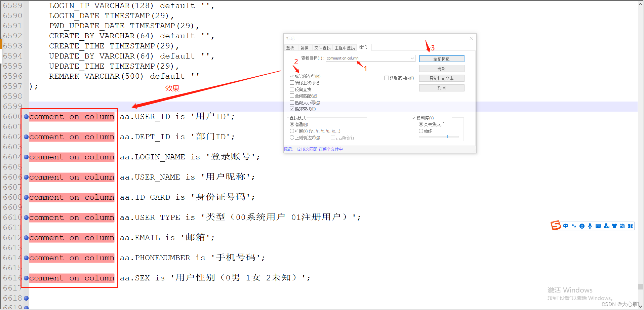Start voice input with the microphone icon

(x=590, y=226)
